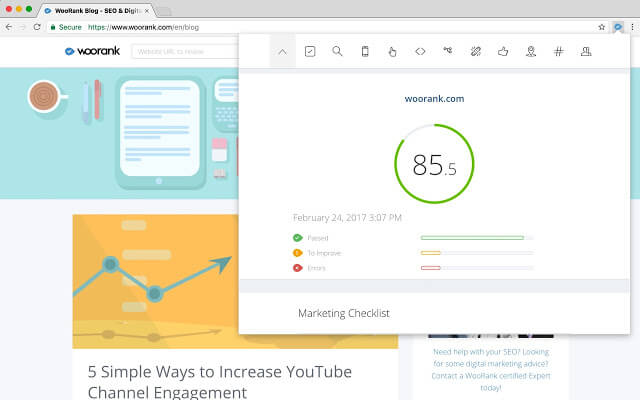Open the visitors person icon
This screenshot has height=400, width=640.
(586, 51)
